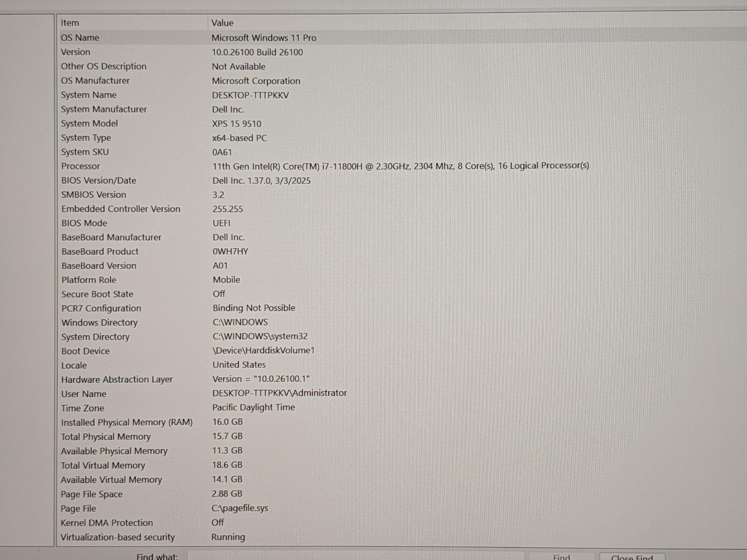Select the Time Zone row
Screen dimensions: 747x560
pyautogui.click(x=402, y=408)
